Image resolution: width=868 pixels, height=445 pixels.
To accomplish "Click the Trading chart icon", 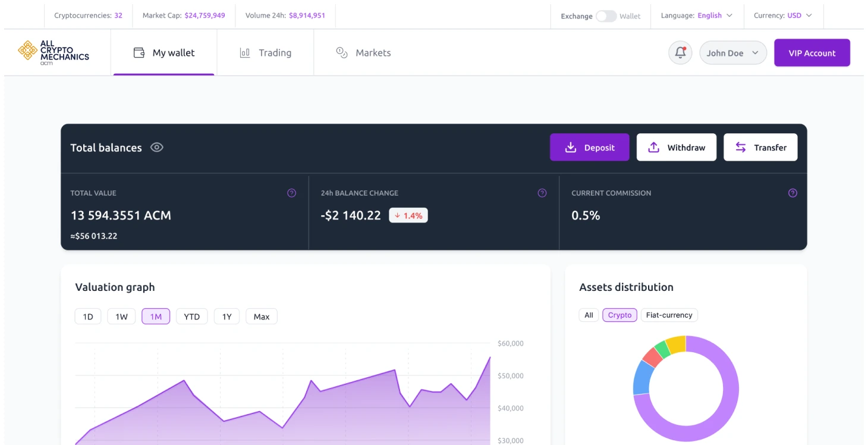I will [245, 52].
